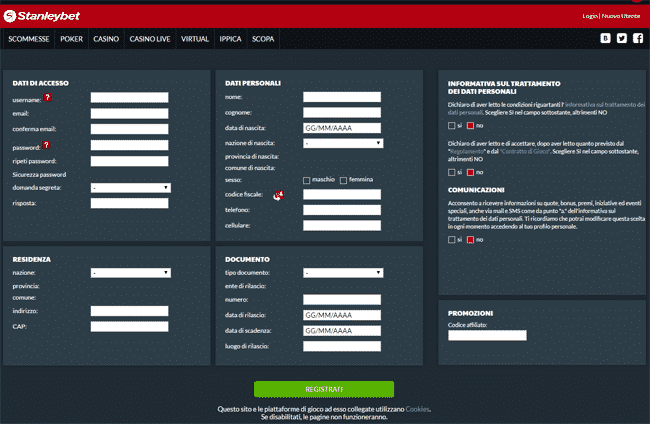
Task: Open the residenza nazione dropdown
Action: (131, 273)
